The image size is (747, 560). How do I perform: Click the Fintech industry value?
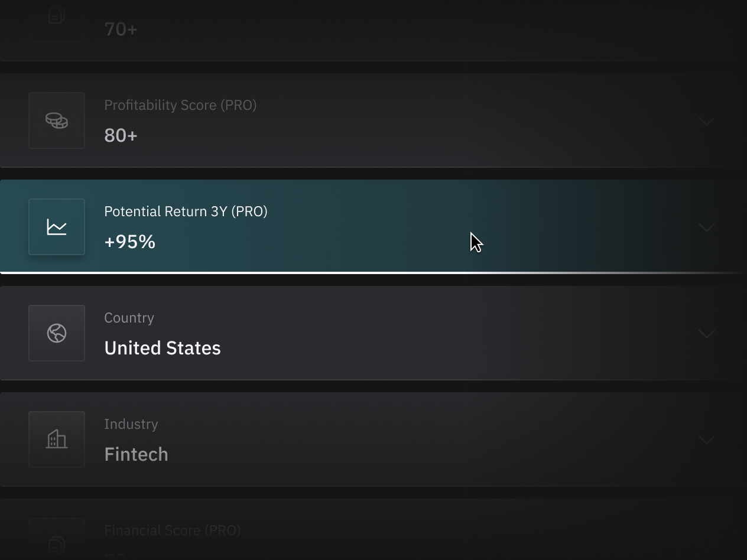click(136, 454)
